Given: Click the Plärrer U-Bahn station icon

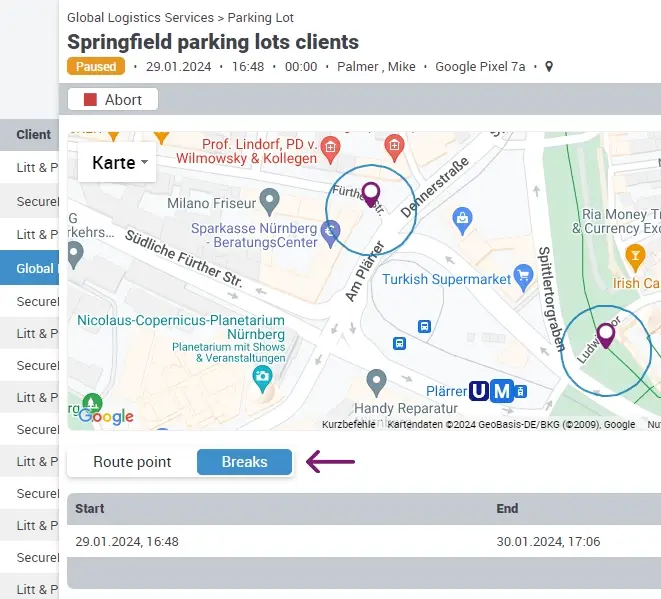Looking at the screenshot, I should click(479, 391).
